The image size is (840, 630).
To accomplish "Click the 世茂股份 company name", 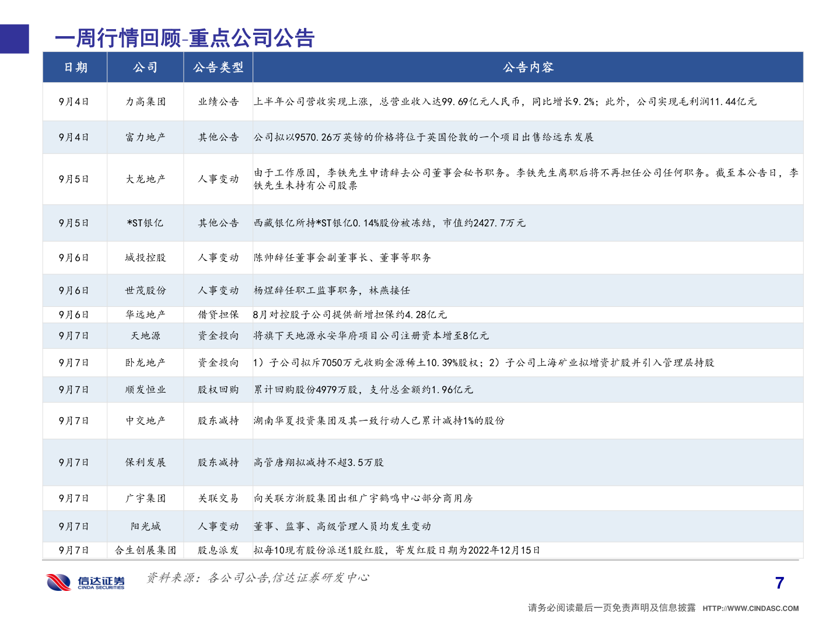I will [145, 290].
